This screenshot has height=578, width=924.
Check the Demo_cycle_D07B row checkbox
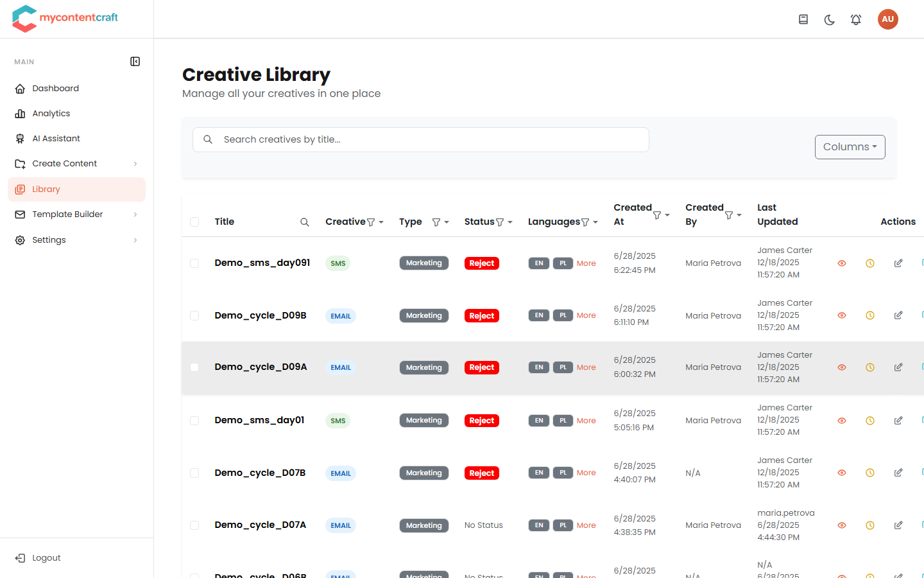pyautogui.click(x=194, y=473)
